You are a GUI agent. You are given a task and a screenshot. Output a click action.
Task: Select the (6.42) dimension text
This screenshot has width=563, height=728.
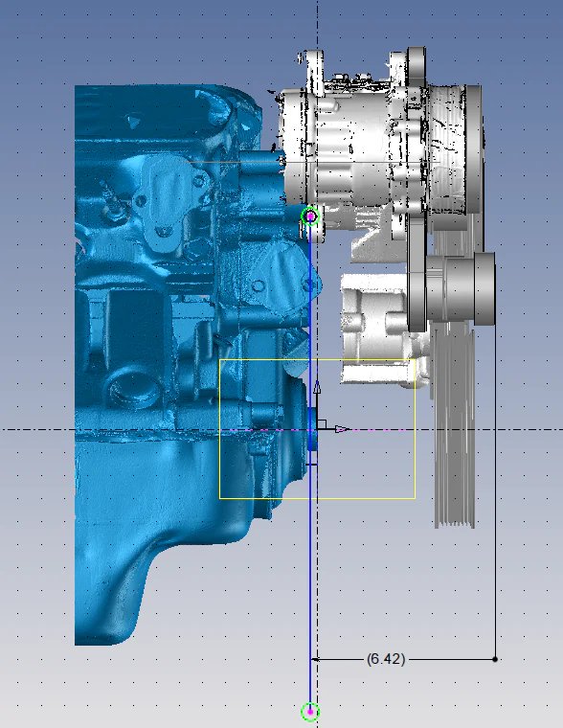[386, 659]
